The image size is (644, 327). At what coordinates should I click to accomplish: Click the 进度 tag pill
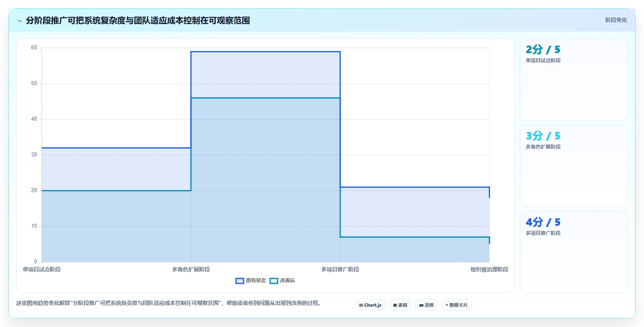426,305
